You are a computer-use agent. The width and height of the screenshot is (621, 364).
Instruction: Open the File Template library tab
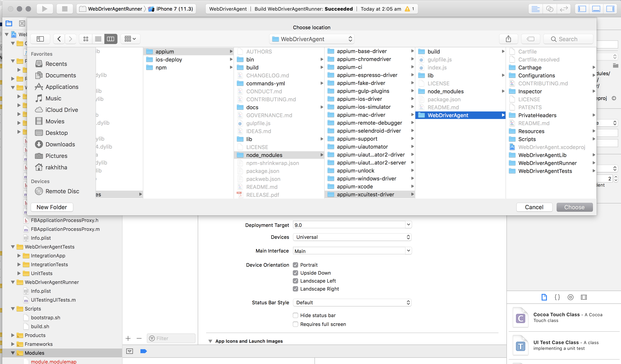point(544,297)
